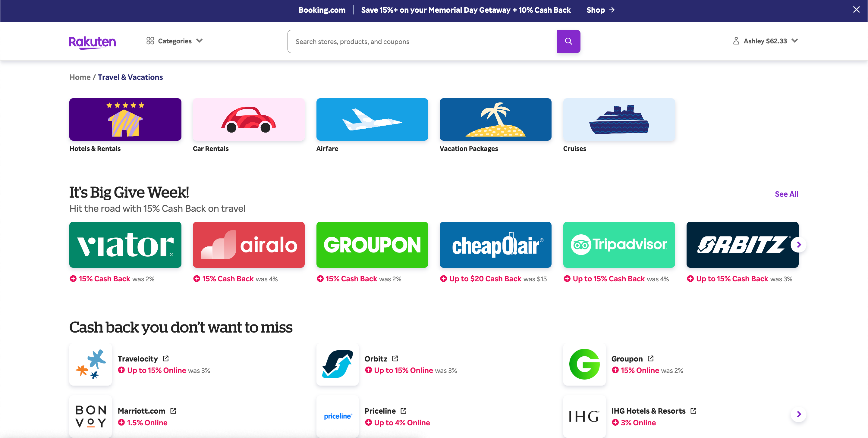Click the Marriott Bonvoy logo
Screen dimensions: 868x438
pos(90,416)
